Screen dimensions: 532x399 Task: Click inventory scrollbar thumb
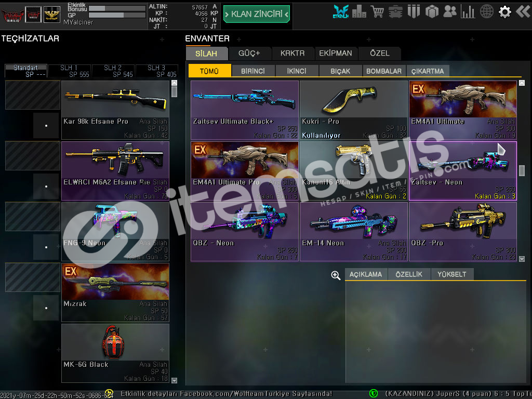pos(522,170)
